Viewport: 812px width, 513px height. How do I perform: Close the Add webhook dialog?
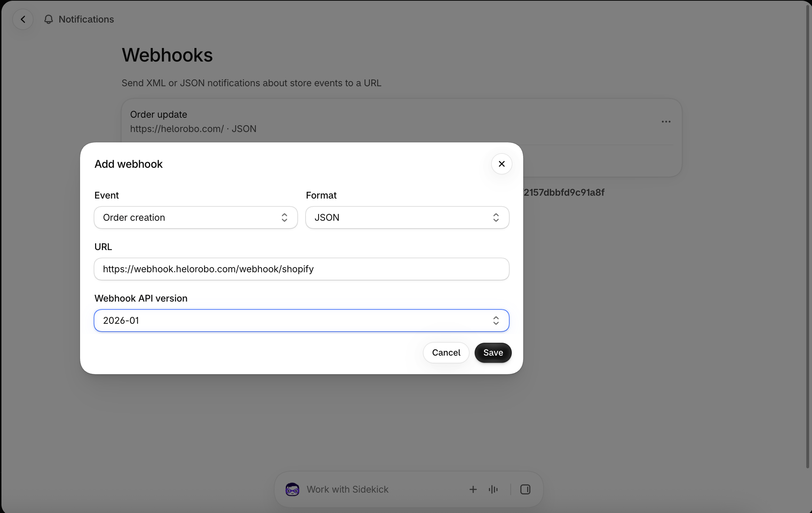501,164
